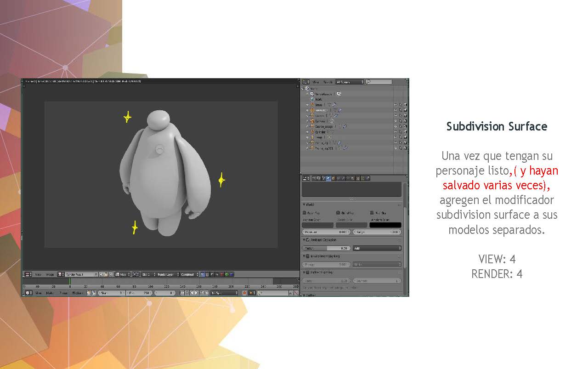Click the black Ambient Color swatch
Screen dimensions: 588x369
point(385,225)
